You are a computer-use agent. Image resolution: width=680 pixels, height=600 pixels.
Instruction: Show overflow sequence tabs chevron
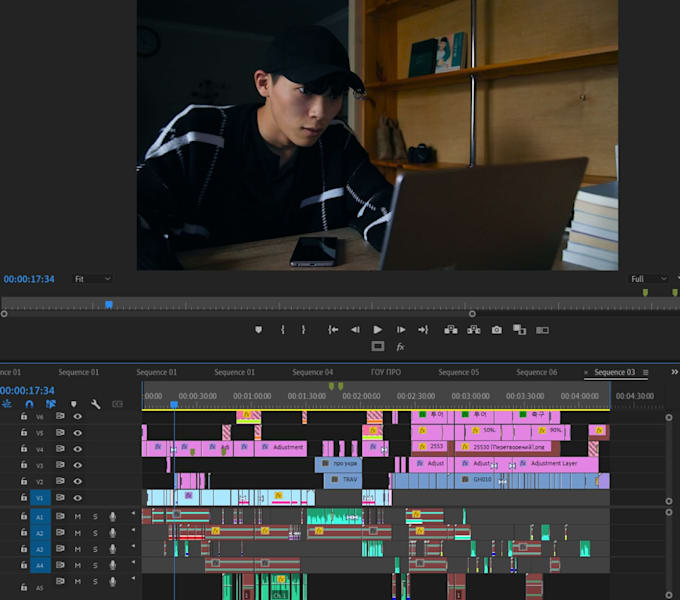(x=674, y=372)
